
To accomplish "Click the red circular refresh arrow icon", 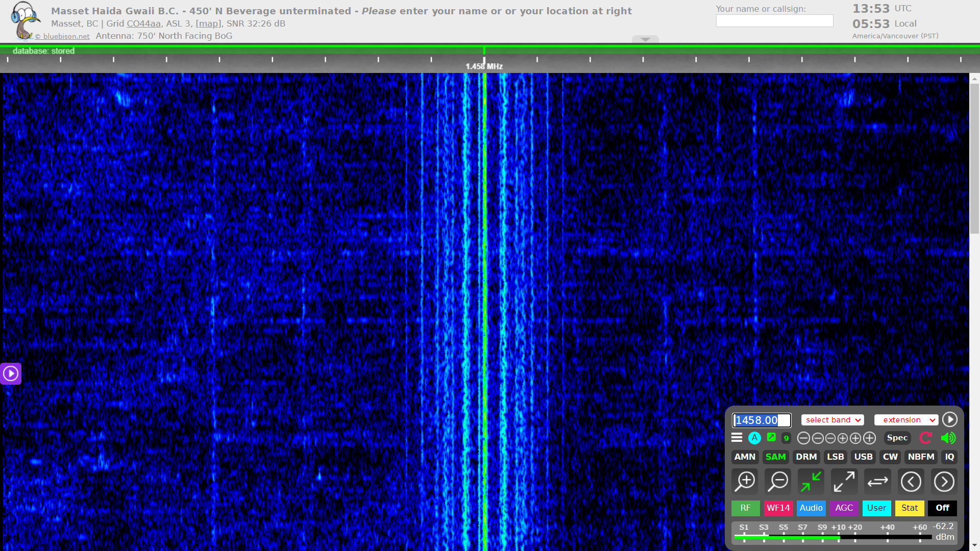I will [925, 438].
